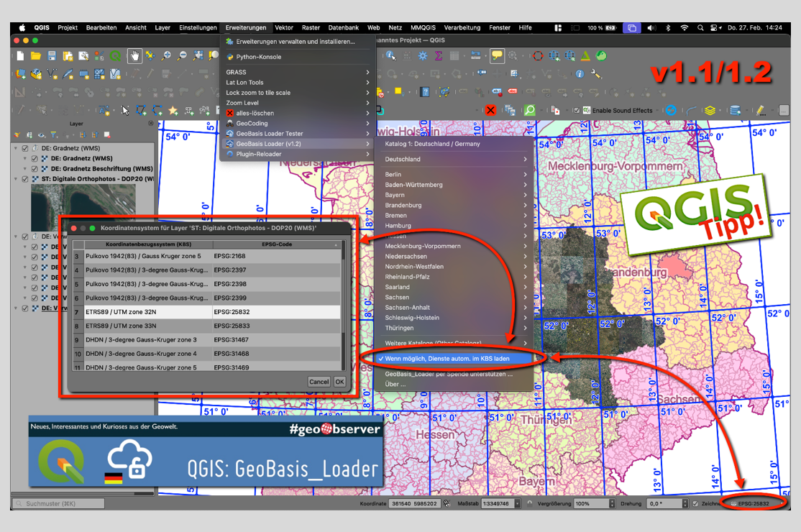The width and height of the screenshot is (801, 532).
Task: Uncheck the Enable Sound Effects checkbox
Action: (575, 110)
